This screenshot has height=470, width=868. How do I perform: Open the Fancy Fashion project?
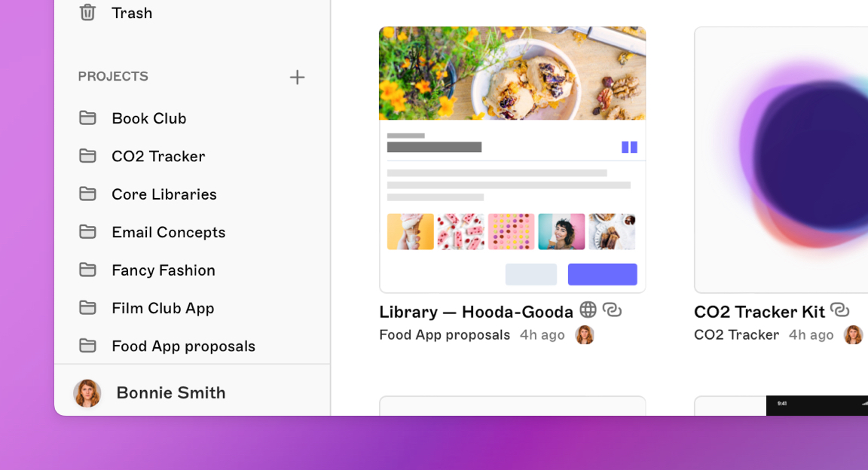click(x=163, y=270)
